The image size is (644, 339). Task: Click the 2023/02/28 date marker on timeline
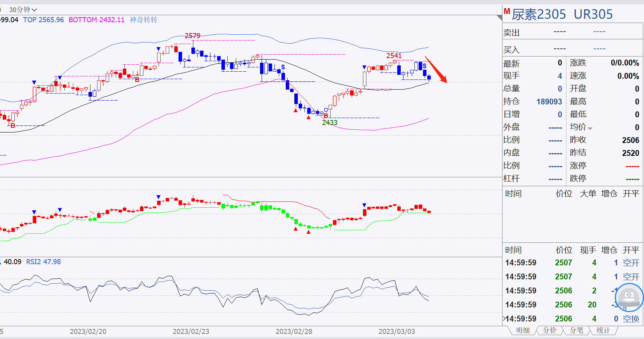pyautogui.click(x=294, y=332)
